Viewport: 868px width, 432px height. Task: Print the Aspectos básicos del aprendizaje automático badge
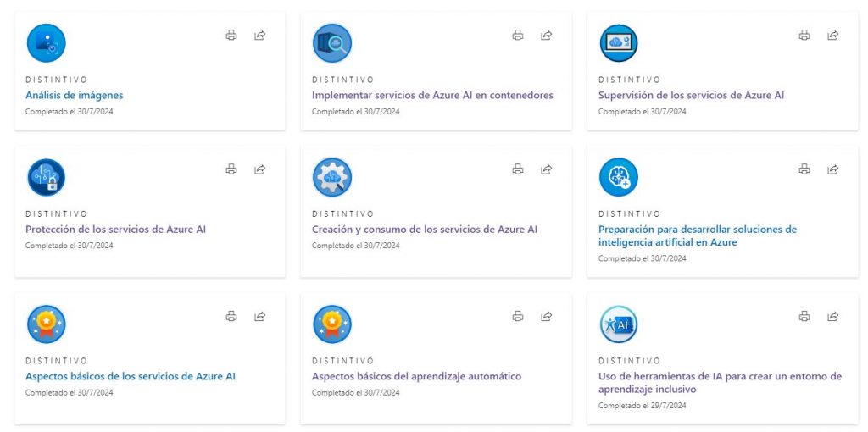pyautogui.click(x=518, y=317)
